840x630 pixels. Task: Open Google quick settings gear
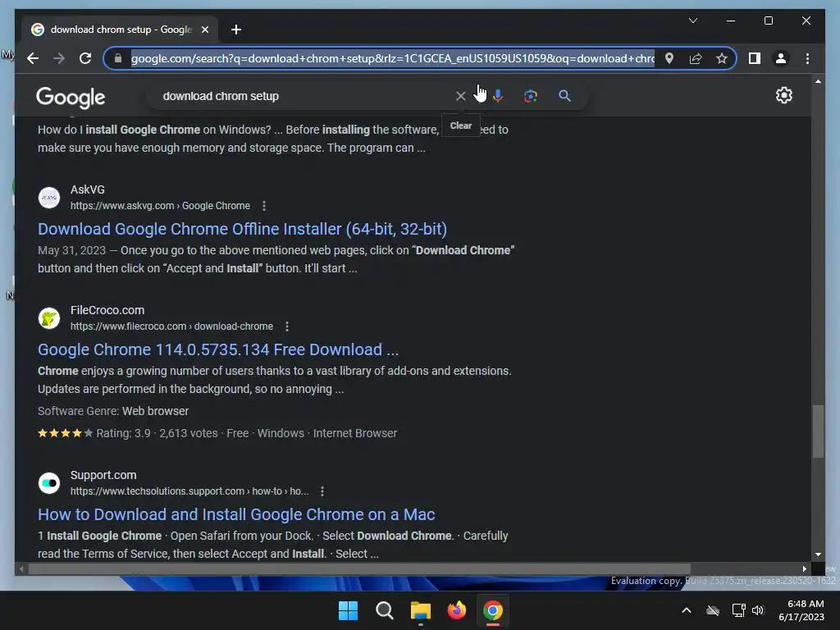(783, 95)
